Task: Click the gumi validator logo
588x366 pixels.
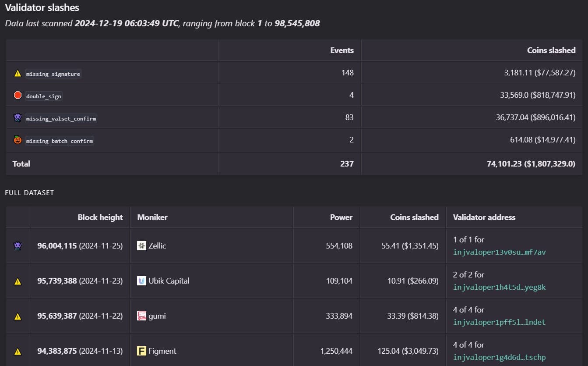Action: tap(141, 316)
